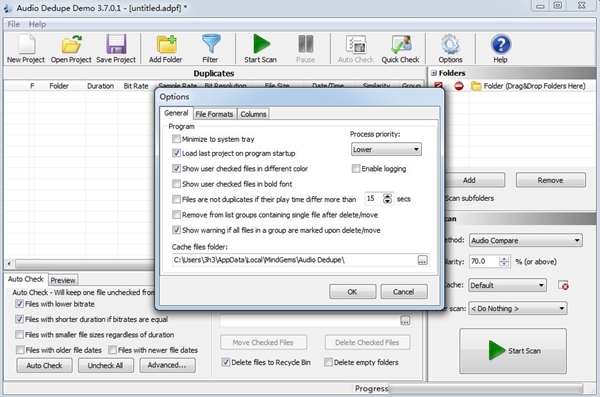Toggle Files with lower bitrate checkbox
Viewport: 600px width, 397px height.
(x=19, y=304)
